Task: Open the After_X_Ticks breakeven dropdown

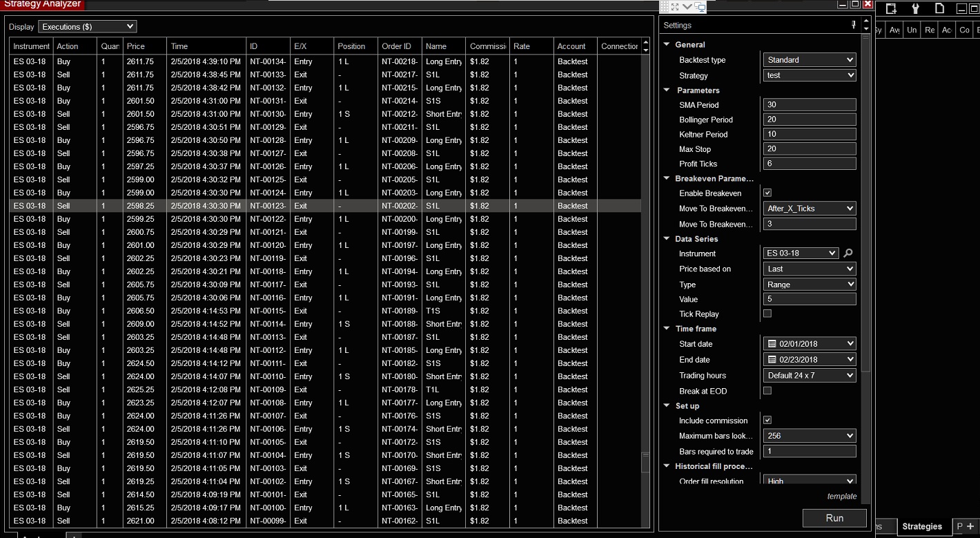Action: [810, 208]
